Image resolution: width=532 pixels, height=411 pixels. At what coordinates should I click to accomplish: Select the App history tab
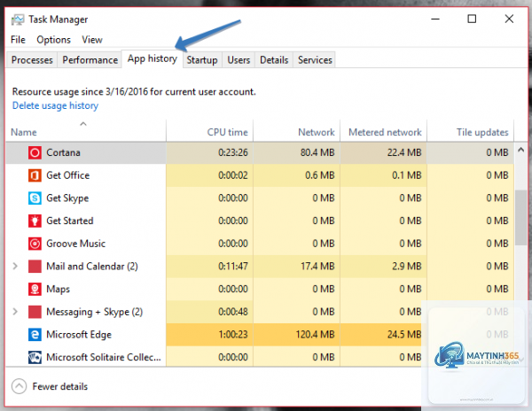[x=153, y=59]
